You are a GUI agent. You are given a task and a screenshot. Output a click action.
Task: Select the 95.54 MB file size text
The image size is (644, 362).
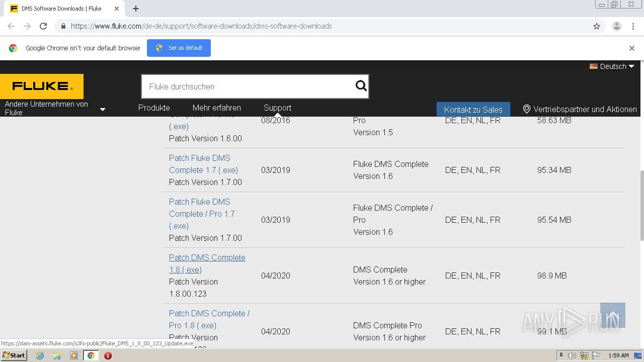[x=554, y=220]
